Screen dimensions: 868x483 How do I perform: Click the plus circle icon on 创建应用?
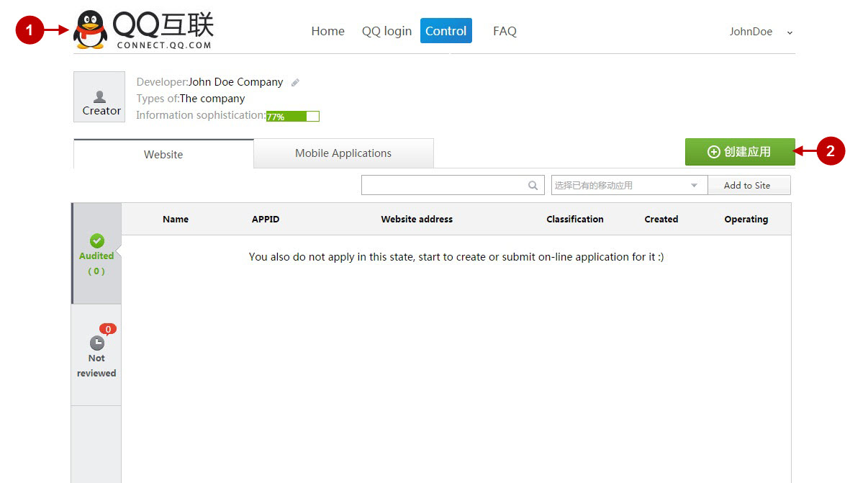click(713, 152)
